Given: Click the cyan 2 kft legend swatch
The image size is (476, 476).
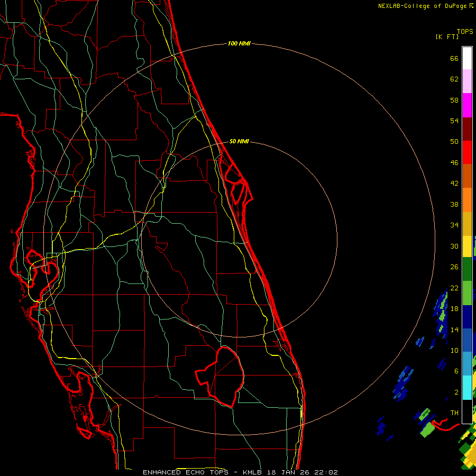Looking at the screenshot, I should [x=467, y=388].
